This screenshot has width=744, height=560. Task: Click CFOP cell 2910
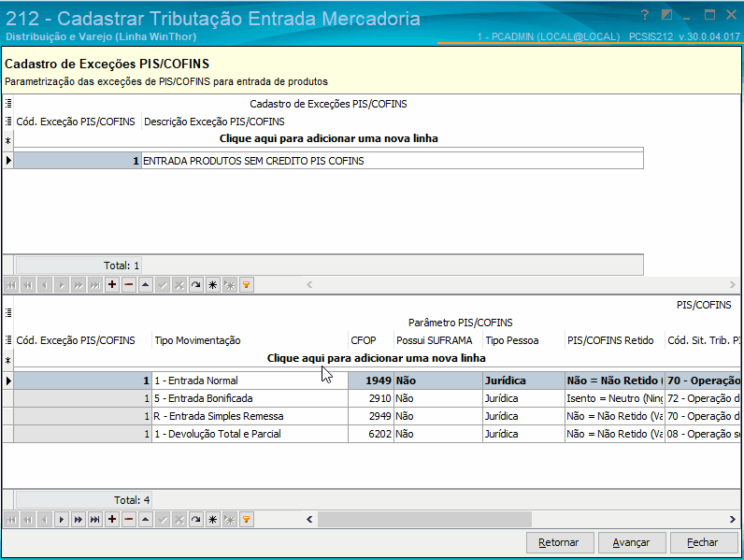[371, 398]
